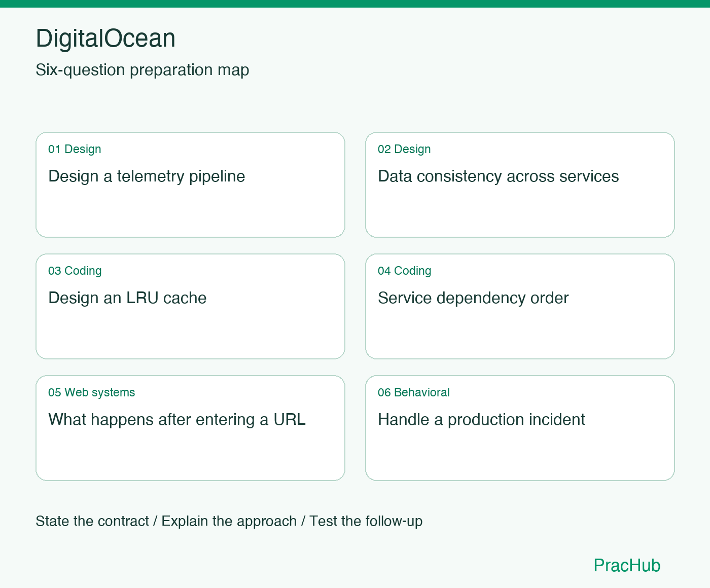Click the 03 Coding label
This screenshot has height=588, width=710.
75,271
